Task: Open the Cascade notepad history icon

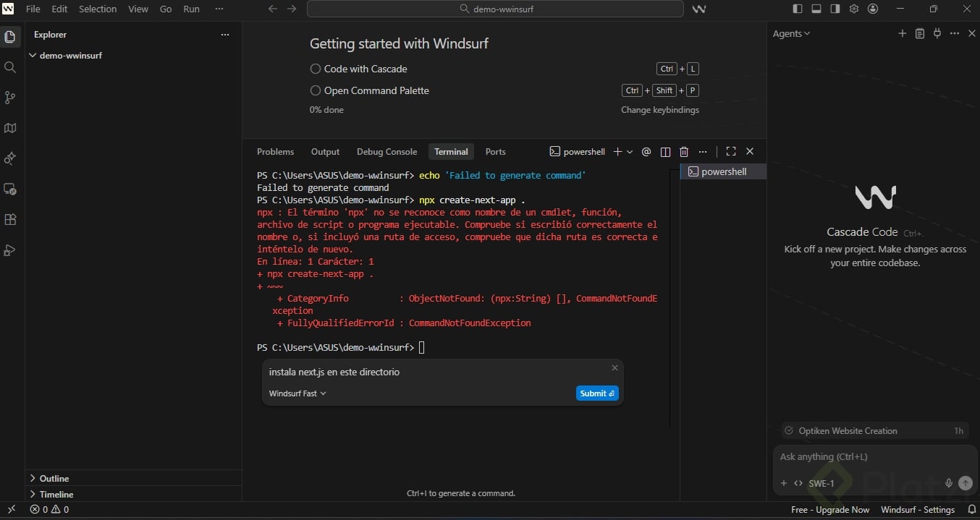Action: pos(920,34)
